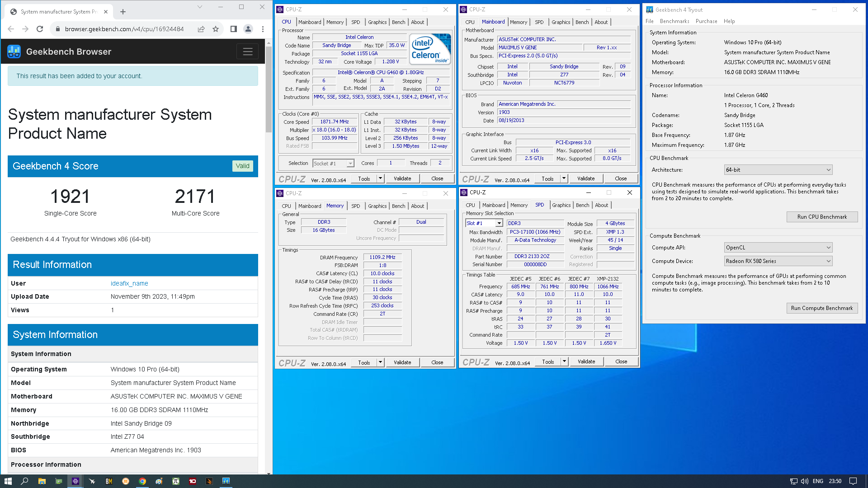Open the Compute Device Radeon RX 580 dropdown
The height and width of the screenshot is (488, 868).
coord(778,261)
